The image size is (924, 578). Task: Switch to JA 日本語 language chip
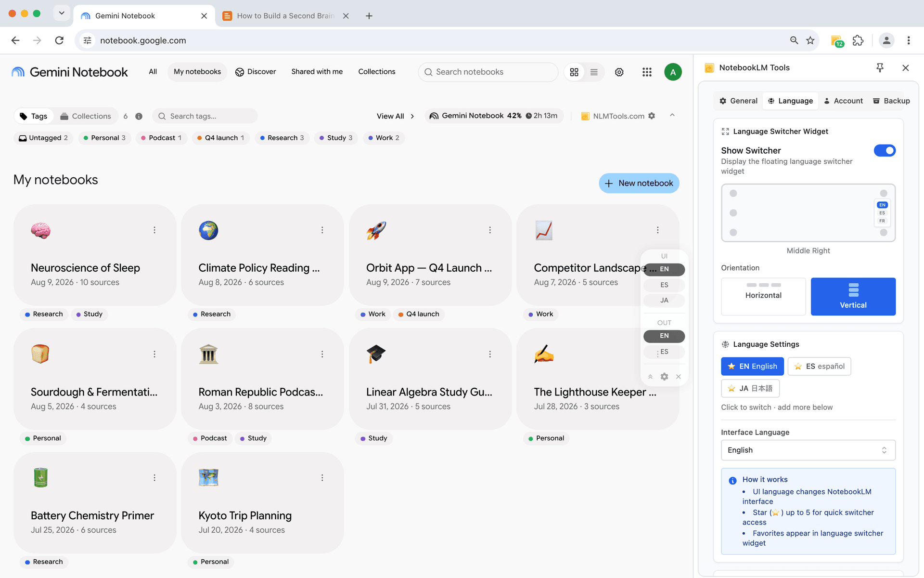coord(750,389)
